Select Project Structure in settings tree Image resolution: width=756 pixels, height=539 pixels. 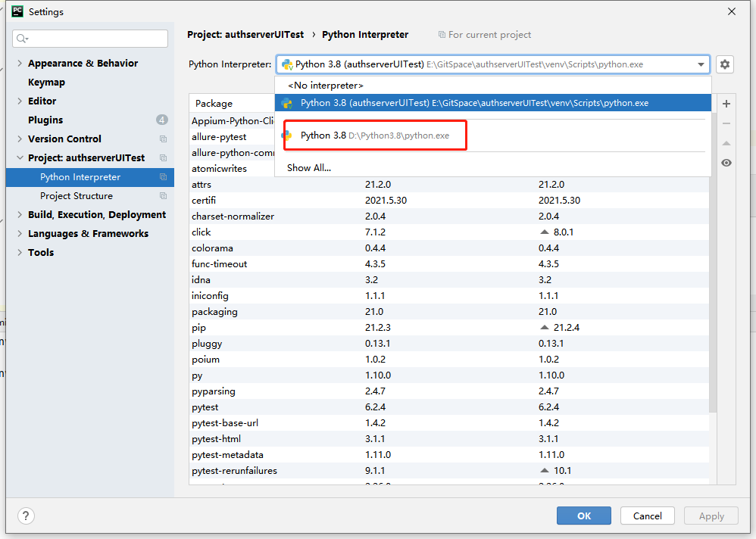90,195
